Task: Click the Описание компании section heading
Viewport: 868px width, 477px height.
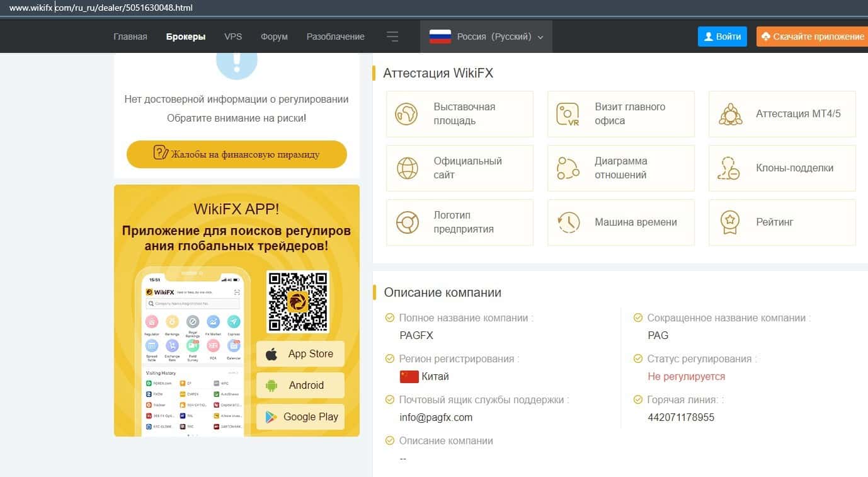Action: coord(443,292)
